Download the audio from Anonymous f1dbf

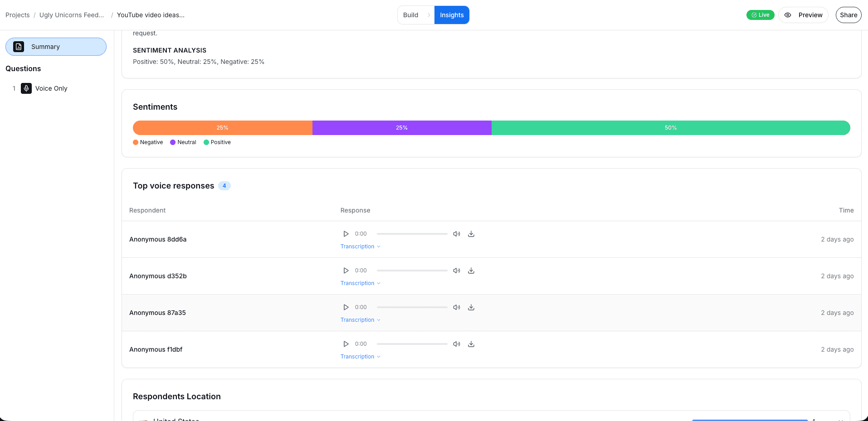pos(471,344)
